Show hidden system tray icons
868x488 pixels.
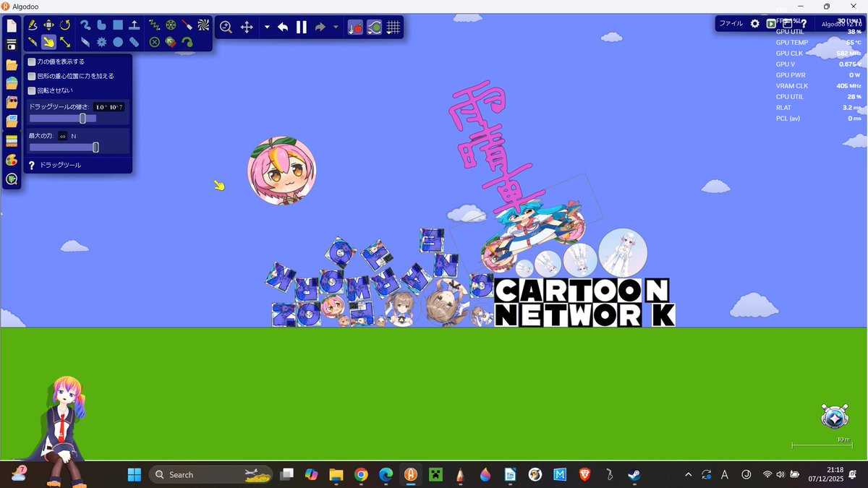point(687,474)
